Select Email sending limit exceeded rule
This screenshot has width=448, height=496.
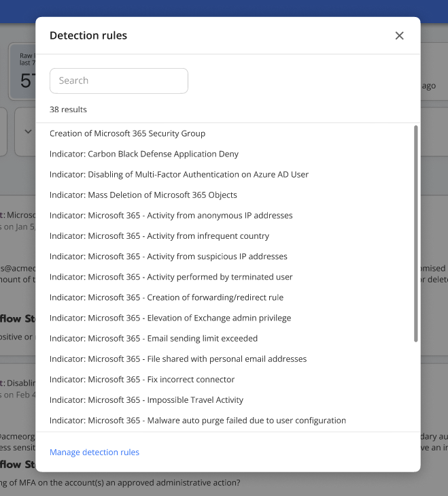tap(154, 338)
